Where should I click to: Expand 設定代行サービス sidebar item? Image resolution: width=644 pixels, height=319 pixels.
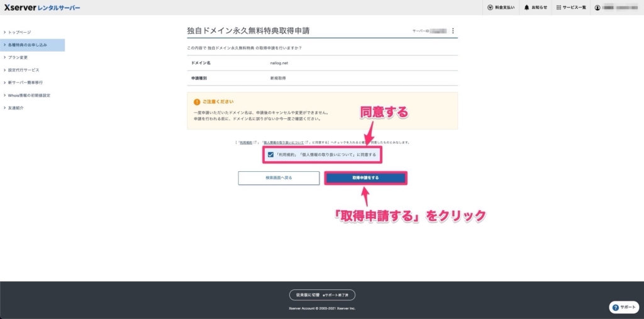(x=23, y=70)
